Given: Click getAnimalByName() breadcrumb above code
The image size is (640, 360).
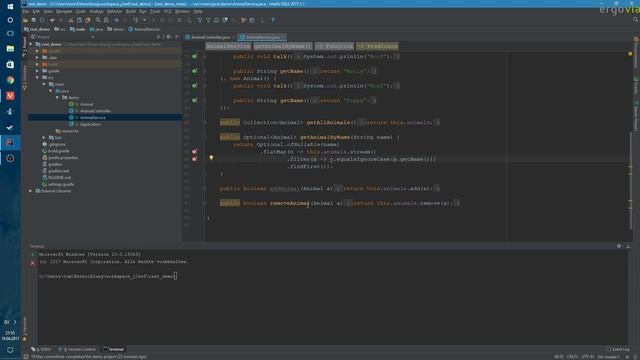Looking at the screenshot, I should [x=282, y=46].
